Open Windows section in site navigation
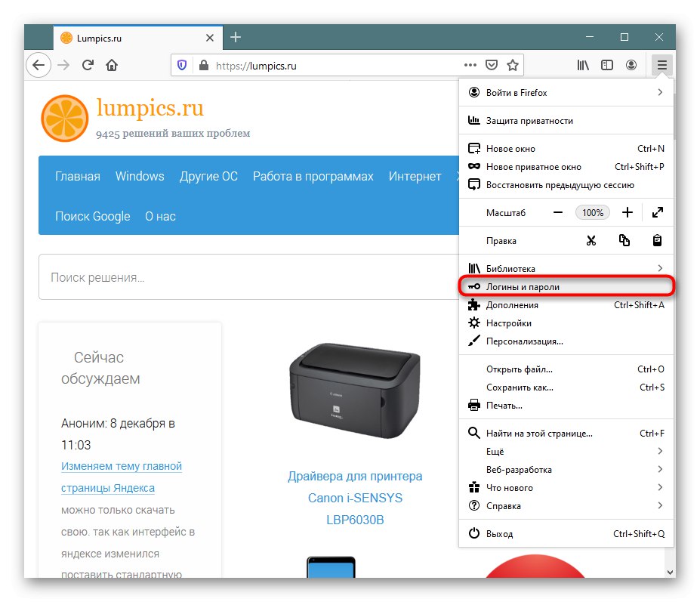 pyautogui.click(x=140, y=177)
